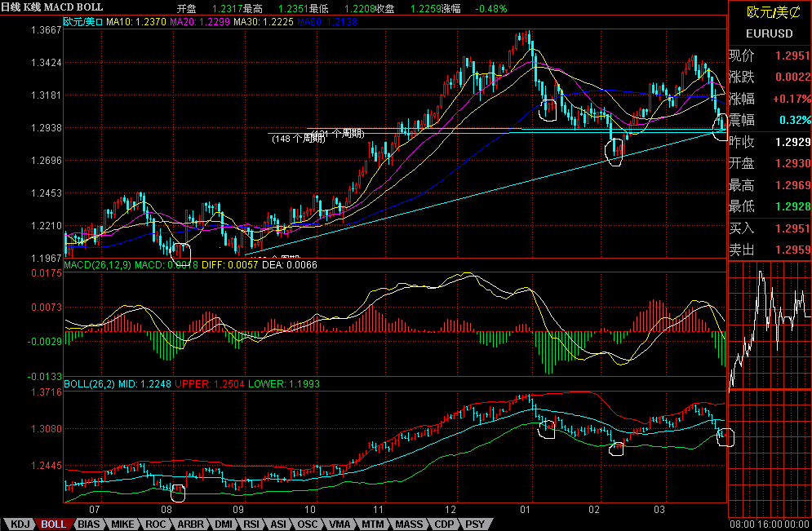Select the ROC indicator tab

(156, 524)
